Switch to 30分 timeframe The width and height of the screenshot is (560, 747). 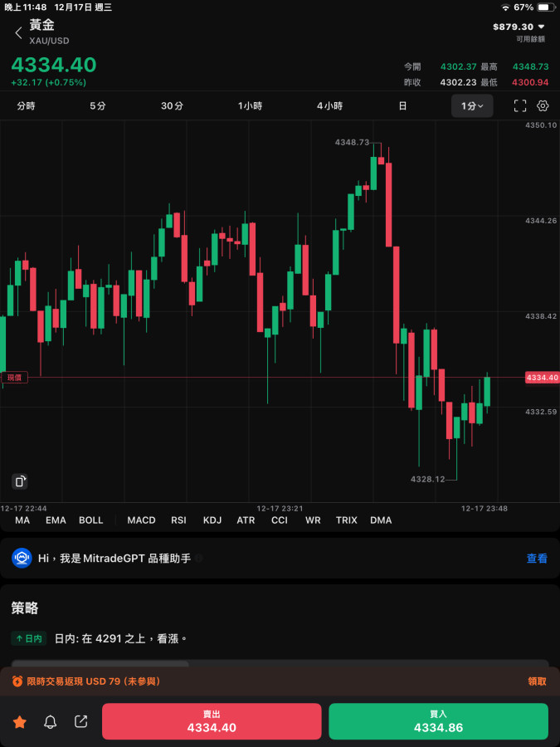tap(172, 105)
